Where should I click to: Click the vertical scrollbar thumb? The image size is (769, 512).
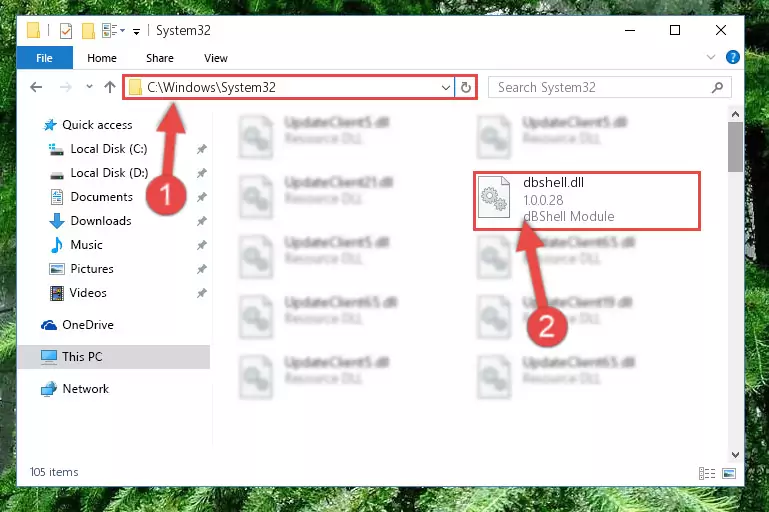tap(735, 147)
